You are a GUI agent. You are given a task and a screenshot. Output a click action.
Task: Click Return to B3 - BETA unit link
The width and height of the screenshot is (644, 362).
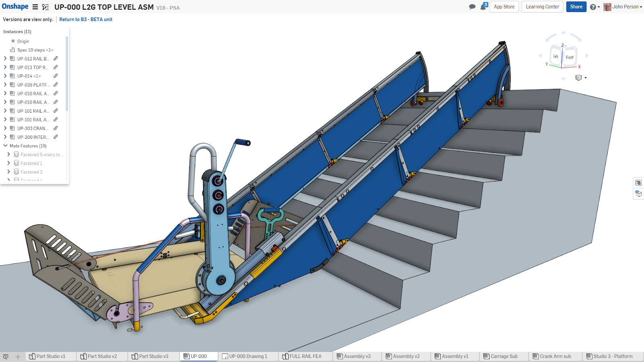click(x=86, y=19)
